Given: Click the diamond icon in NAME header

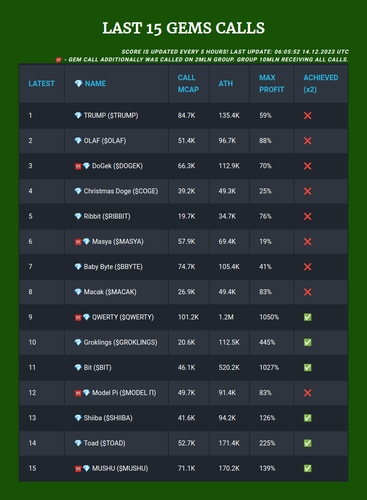Looking at the screenshot, I should [x=78, y=84].
